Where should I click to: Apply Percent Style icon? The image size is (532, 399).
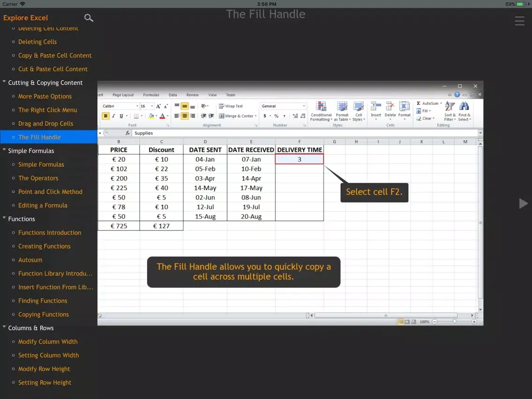click(276, 116)
